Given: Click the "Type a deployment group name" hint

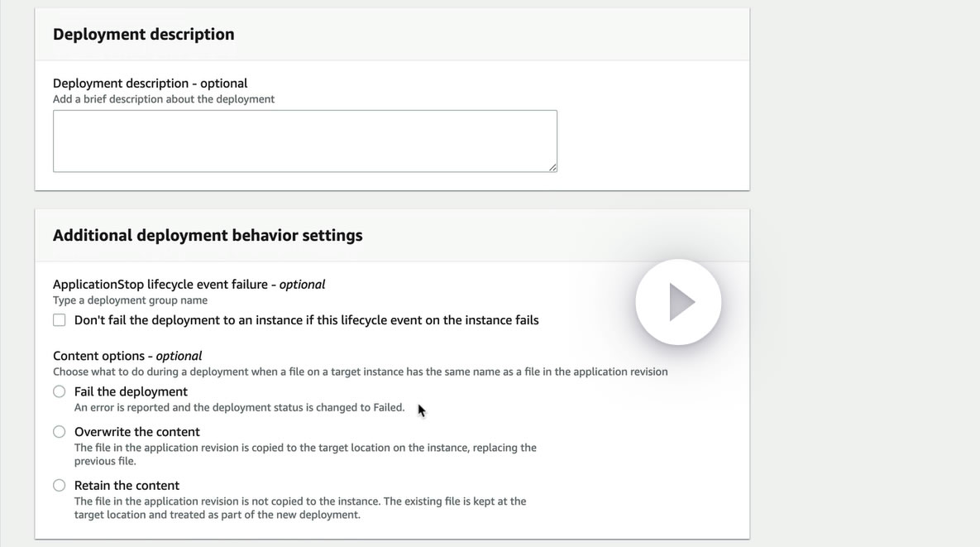Looking at the screenshot, I should (130, 300).
